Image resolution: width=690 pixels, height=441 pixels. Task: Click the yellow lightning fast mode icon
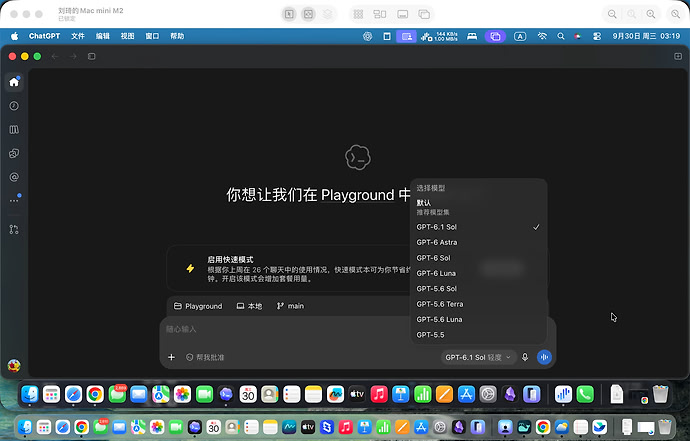click(x=190, y=268)
